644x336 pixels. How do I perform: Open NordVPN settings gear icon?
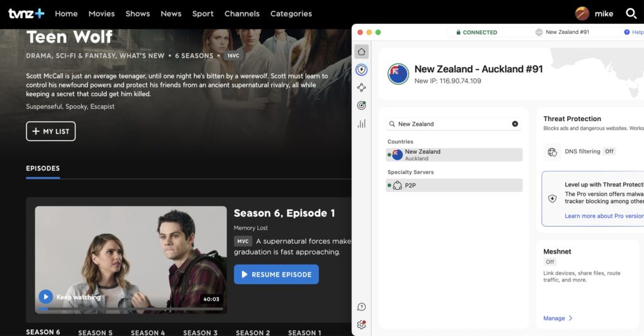(x=362, y=325)
